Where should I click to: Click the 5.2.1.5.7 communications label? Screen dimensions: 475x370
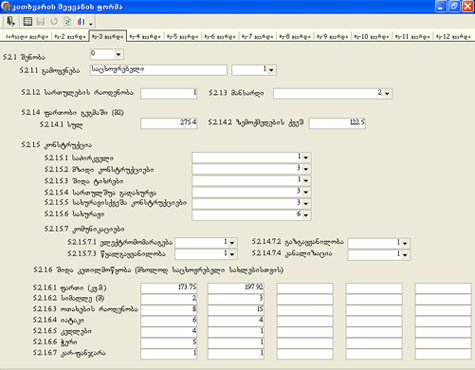(x=84, y=229)
